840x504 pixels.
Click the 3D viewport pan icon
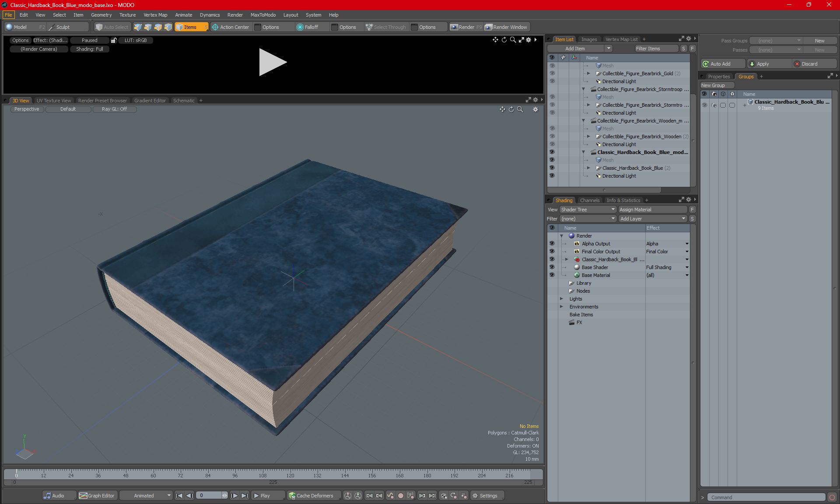click(x=502, y=109)
